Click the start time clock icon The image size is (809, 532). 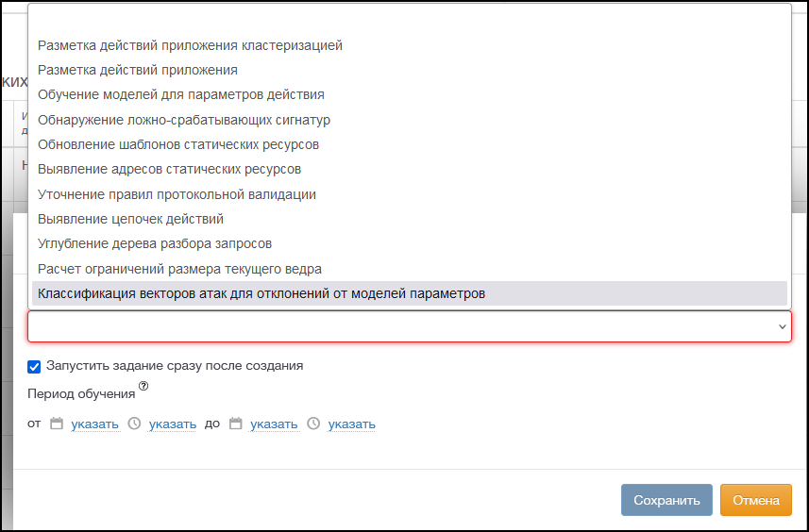coord(134,424)
